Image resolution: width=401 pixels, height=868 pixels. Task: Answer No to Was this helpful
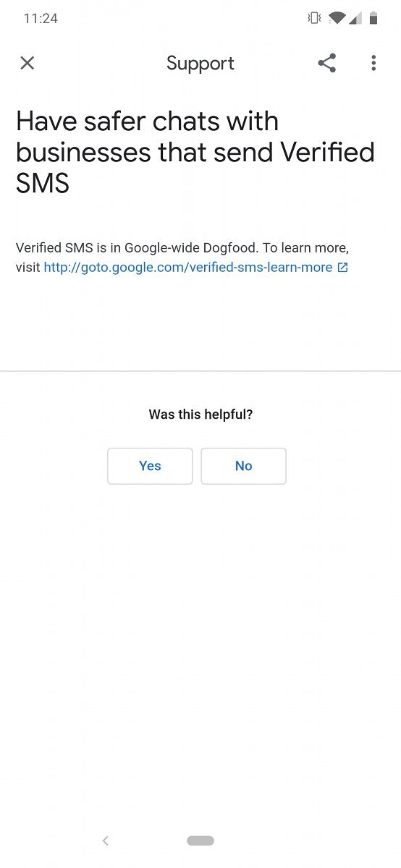pyautogui.click(x=243, y=466)
